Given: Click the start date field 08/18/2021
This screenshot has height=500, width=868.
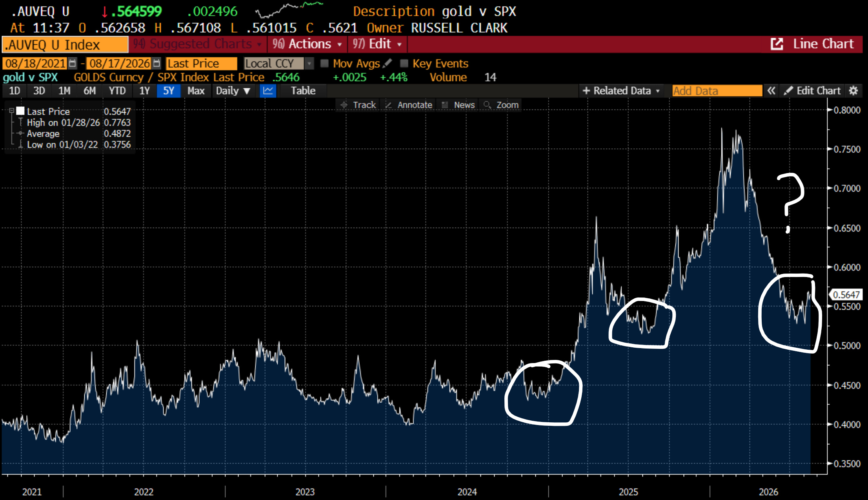Looking at the screenshot, I should pyautogui.click(x=35, y=63).
